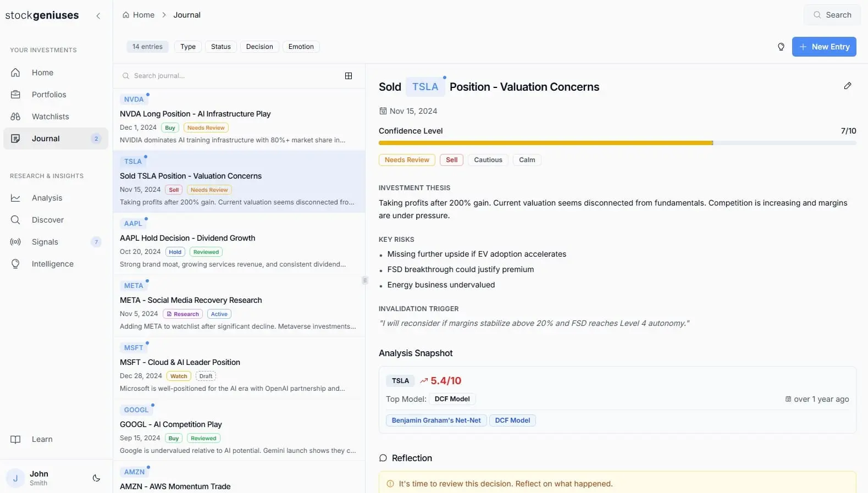868x493 pixels.
Task: Open John Smith user profile avatar
Action: pos(15,478)
